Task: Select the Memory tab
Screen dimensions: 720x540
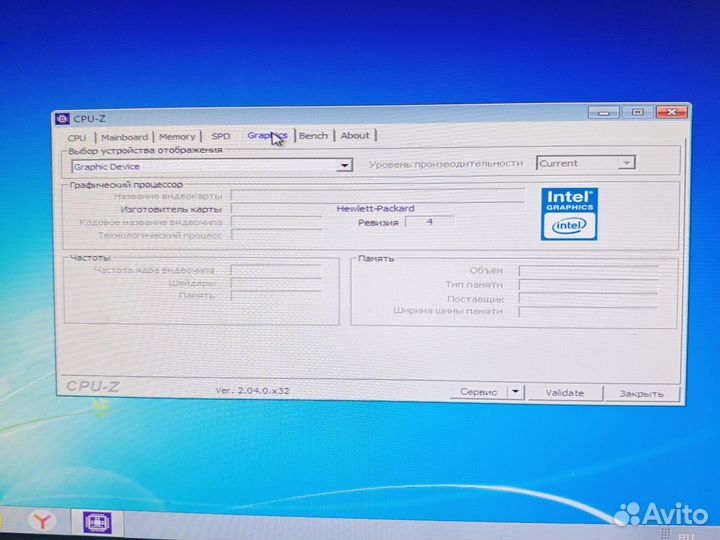Action: click(177, 136)
